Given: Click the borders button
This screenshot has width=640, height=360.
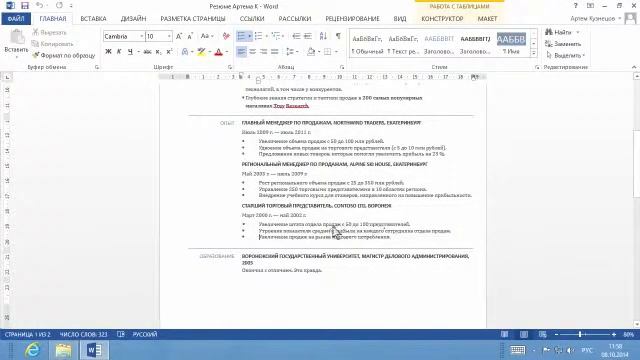Looking at the screenshot, I should point(327,52).
